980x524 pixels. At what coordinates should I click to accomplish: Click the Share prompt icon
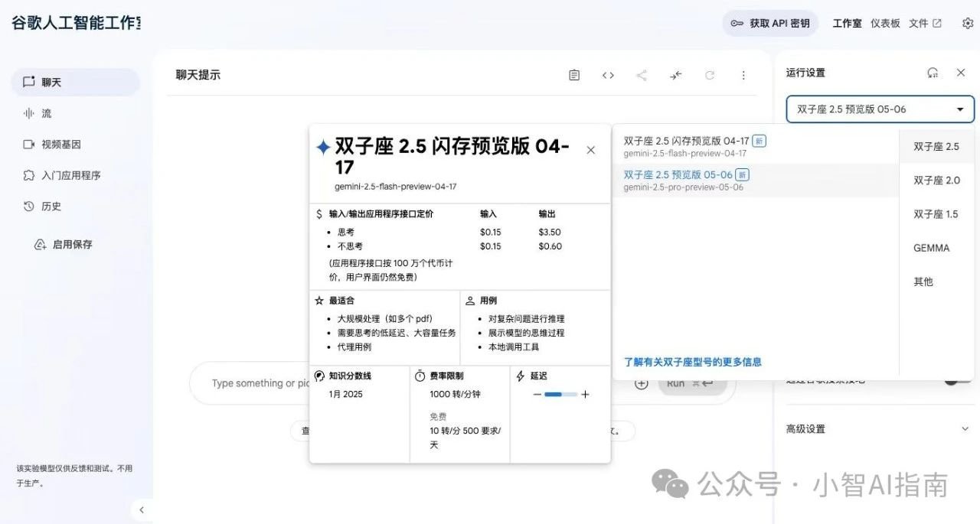point(642,75)
